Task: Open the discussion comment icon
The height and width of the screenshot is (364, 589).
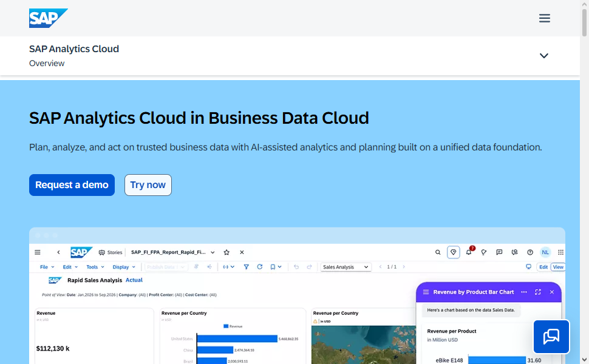Action: pyautogui.click(x=499, y=252)
